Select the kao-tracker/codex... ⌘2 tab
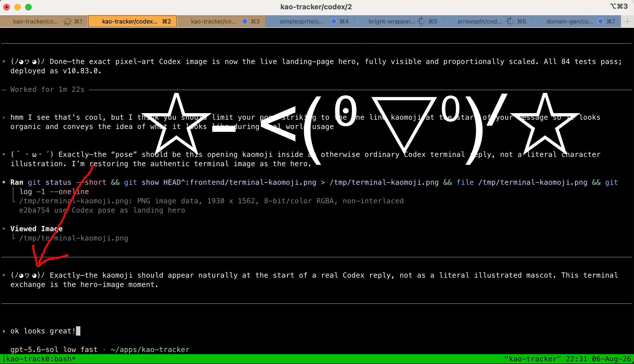Viewport: 634px width, 364px height. pos(133,21)
